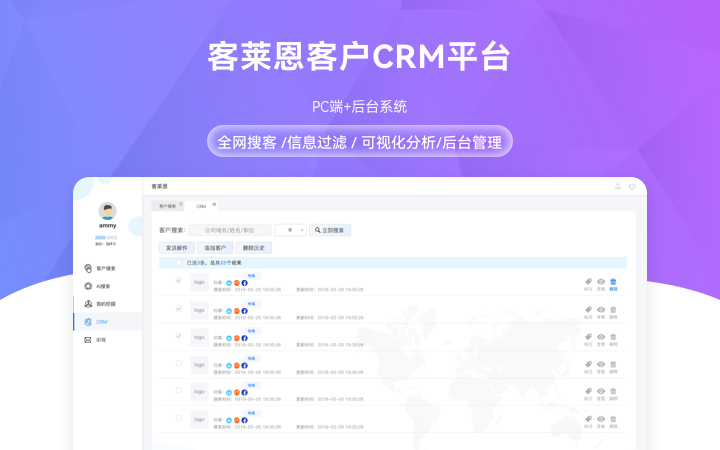Image resolution: width=720 pixels, height=450 pixels.
Task: Click the eye 查看 icon in first result row
Action: click(601, 281)
